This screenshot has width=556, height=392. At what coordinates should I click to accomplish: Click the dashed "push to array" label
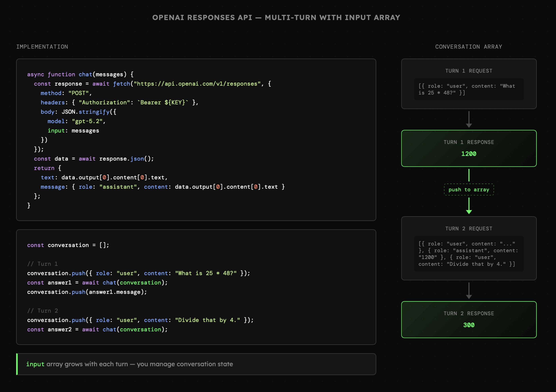tap(469, 190)
